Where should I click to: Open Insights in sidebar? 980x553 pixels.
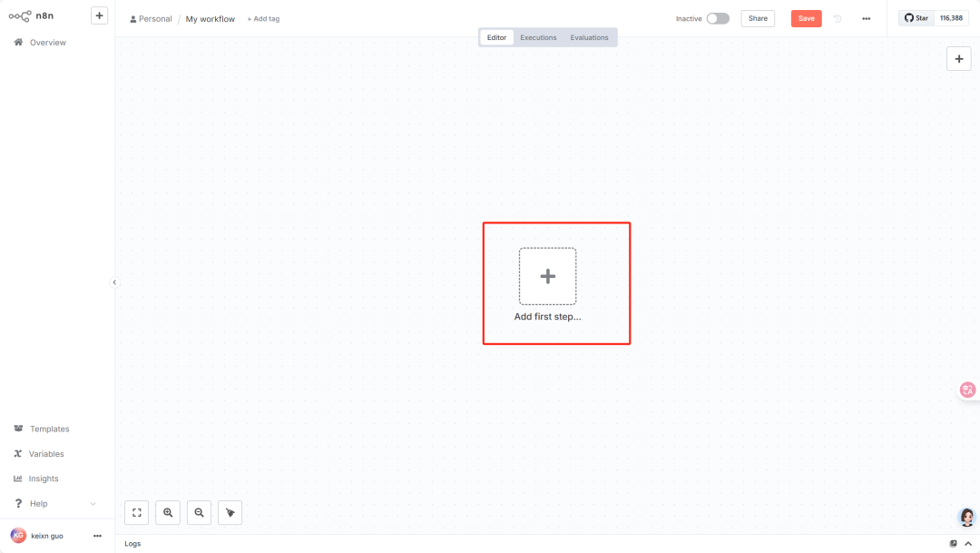pos(44,479)
